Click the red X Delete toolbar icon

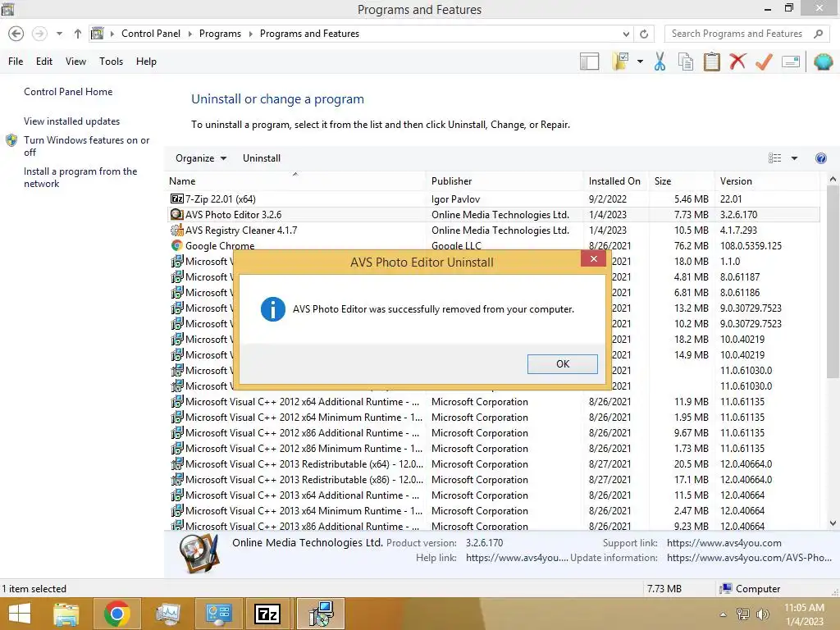737,62
